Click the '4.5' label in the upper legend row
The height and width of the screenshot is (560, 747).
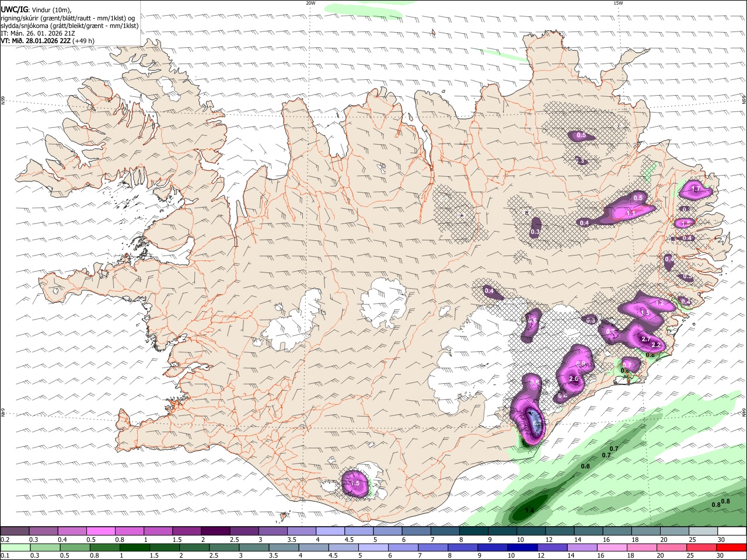pos(349,540)
